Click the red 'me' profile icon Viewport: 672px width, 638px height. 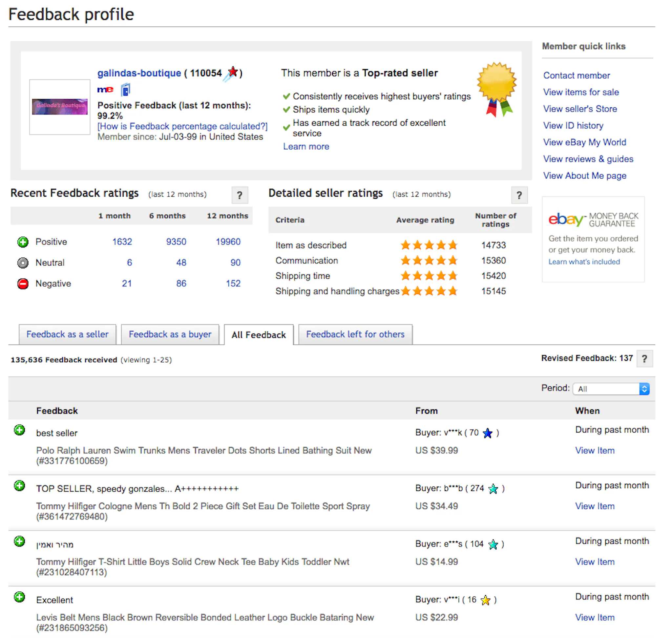[105, 90]
